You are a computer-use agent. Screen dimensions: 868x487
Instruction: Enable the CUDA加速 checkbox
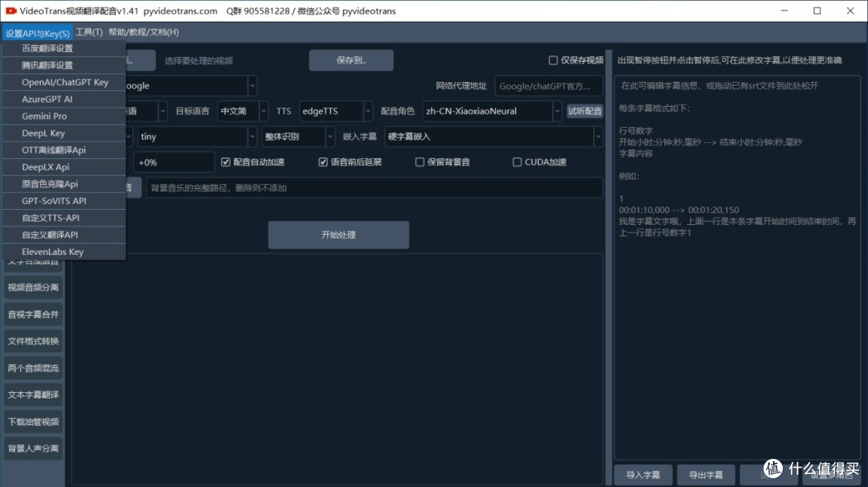coord(517,162)
